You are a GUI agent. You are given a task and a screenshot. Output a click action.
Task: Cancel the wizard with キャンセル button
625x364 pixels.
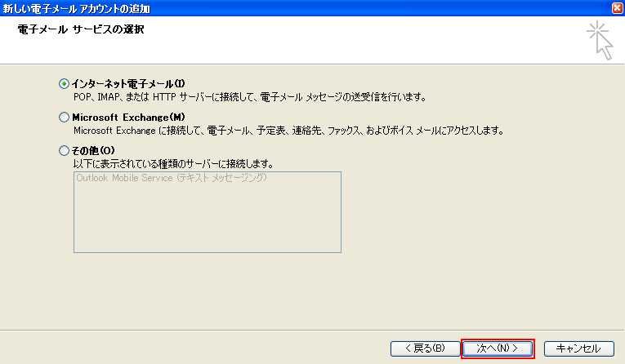click(578, 348)
